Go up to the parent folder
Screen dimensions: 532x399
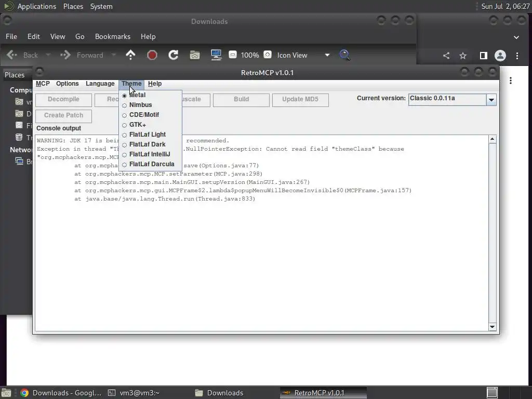pos(130,55)
